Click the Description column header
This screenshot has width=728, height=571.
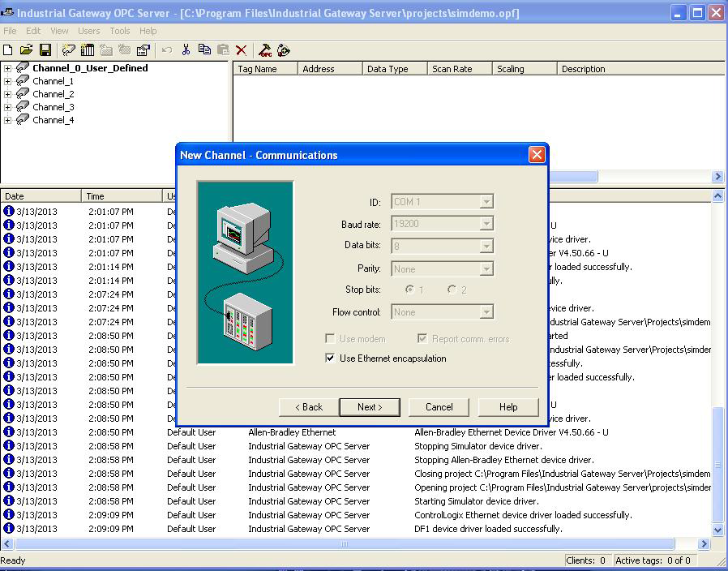point(640,69)
